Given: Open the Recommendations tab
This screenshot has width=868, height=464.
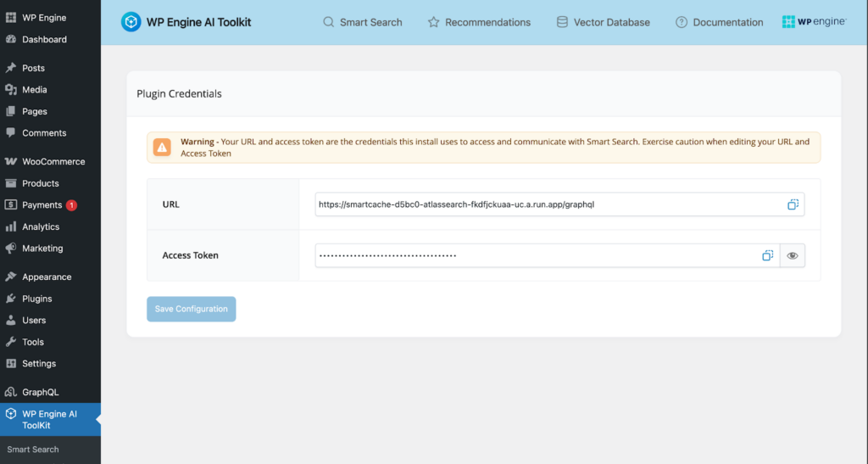Looking at the screenshot, I should point(479,22).
